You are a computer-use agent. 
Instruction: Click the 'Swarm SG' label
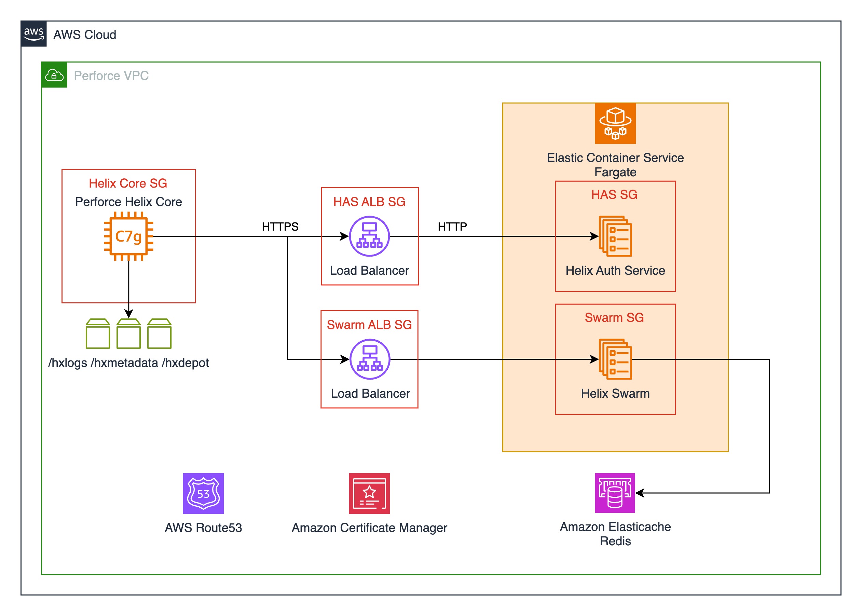614,317
